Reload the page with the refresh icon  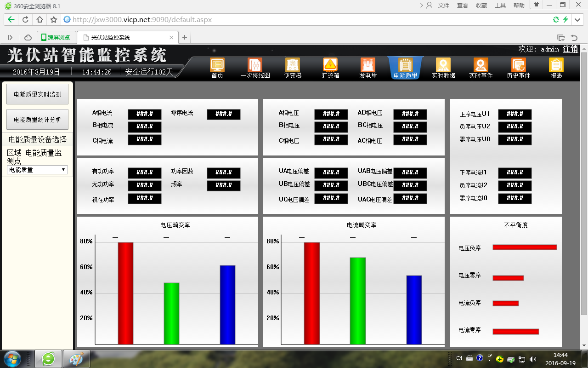(26, 20)
